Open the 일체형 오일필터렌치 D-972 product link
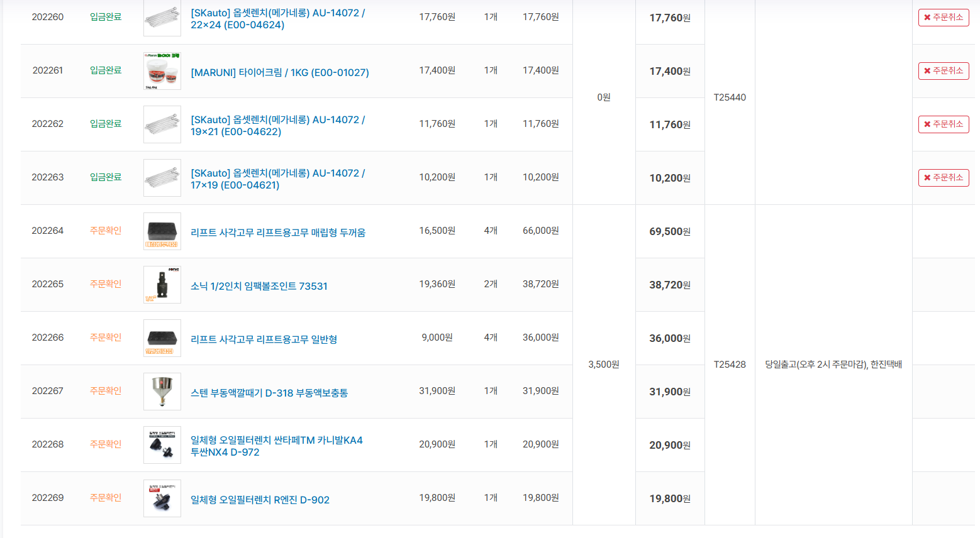 276,446
